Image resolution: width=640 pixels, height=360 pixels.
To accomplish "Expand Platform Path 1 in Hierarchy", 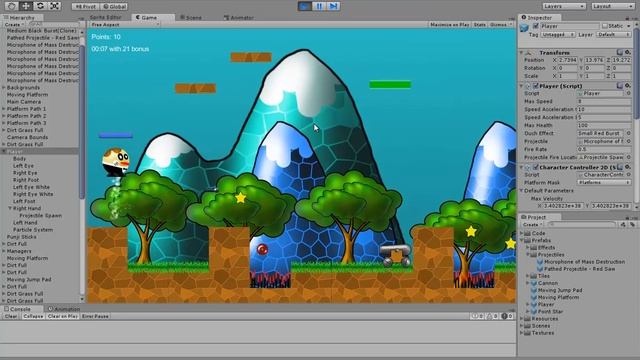I will [4, 109].
